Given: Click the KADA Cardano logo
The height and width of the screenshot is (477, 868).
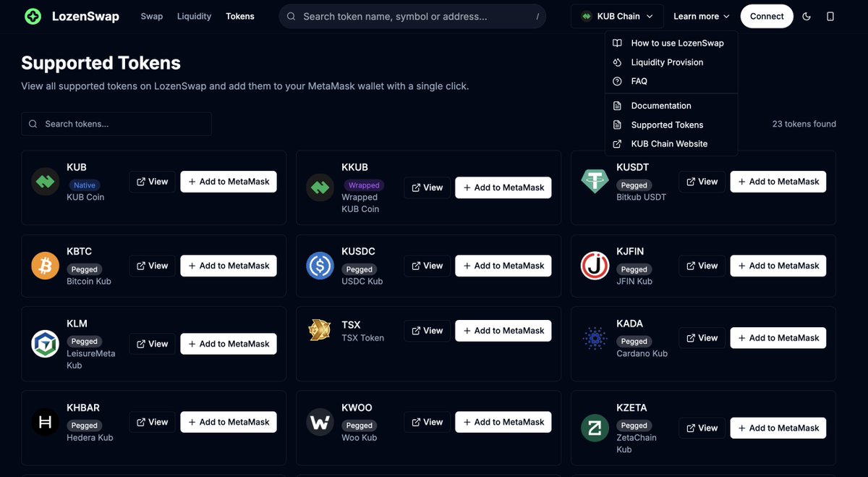Looking at the screenshot, I should [595, 338].
